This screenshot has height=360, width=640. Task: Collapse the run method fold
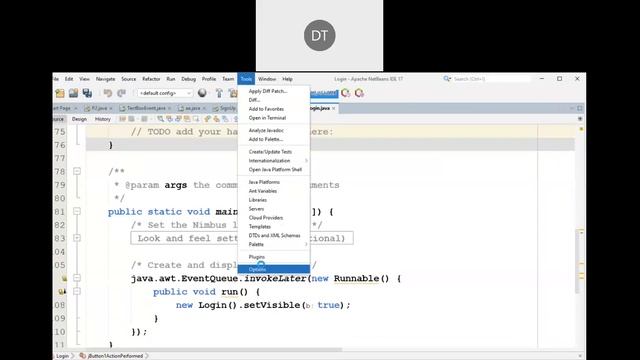click(77, 291)
